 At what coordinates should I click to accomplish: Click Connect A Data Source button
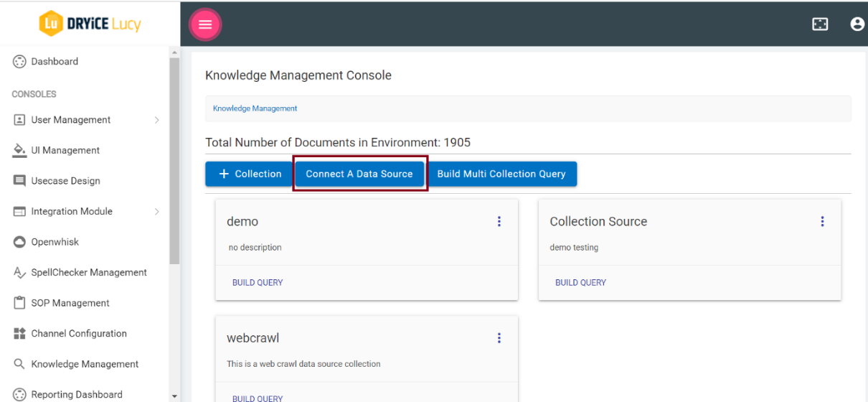359,174
